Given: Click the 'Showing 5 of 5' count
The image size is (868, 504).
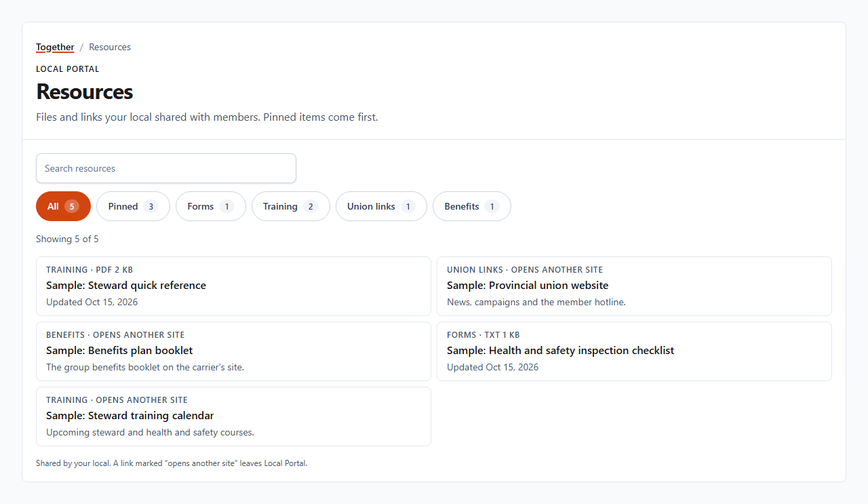Looking at the screenshot, I should point(67,239).
